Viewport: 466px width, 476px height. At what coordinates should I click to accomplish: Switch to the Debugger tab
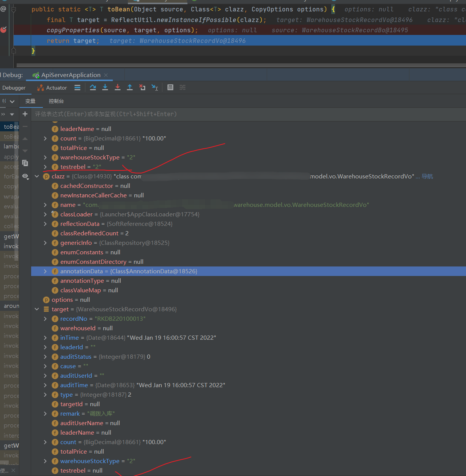(x=14, y=88)
